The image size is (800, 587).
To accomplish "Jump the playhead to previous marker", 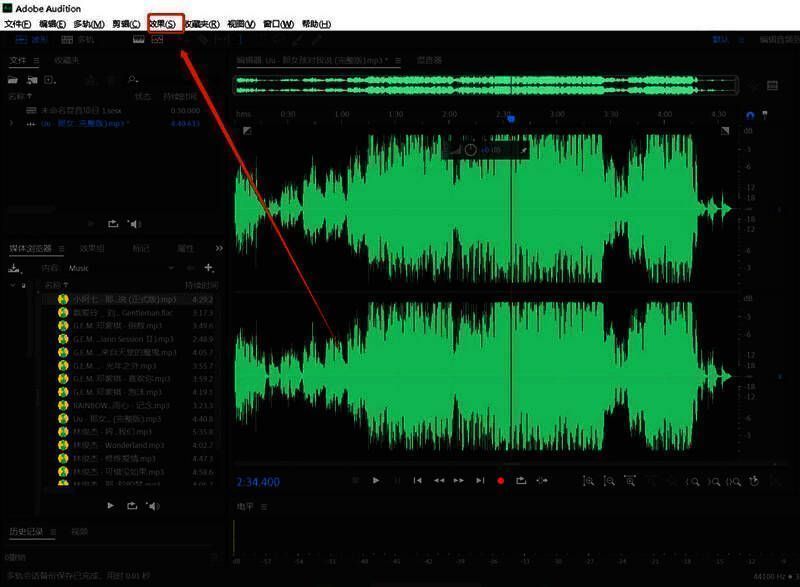I will [x=418, y=481].
